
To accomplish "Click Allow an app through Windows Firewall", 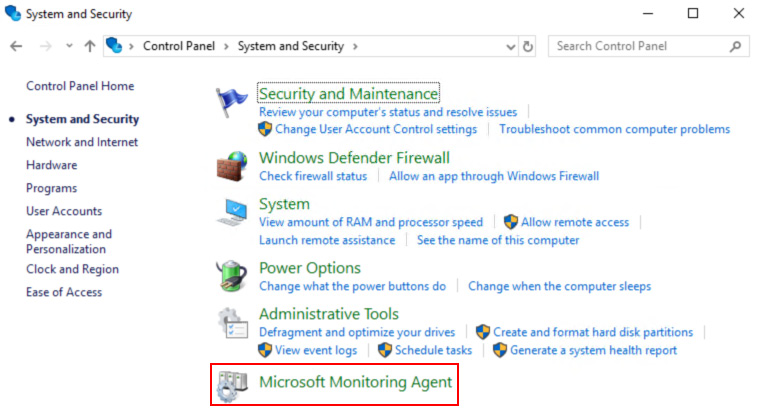I will pos(494,176).
